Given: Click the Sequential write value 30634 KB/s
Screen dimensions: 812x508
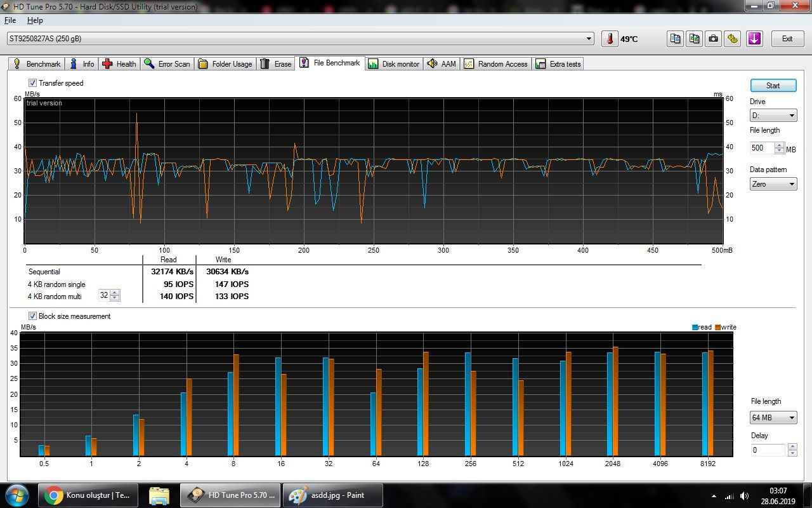Looking at the screenshot, I should pyautogui.click(x=228, y=272).
